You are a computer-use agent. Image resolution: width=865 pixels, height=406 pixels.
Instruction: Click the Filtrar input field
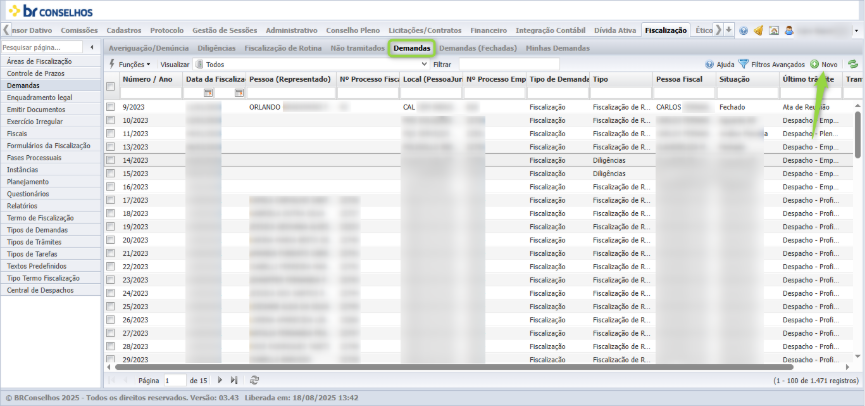point(509,65)
